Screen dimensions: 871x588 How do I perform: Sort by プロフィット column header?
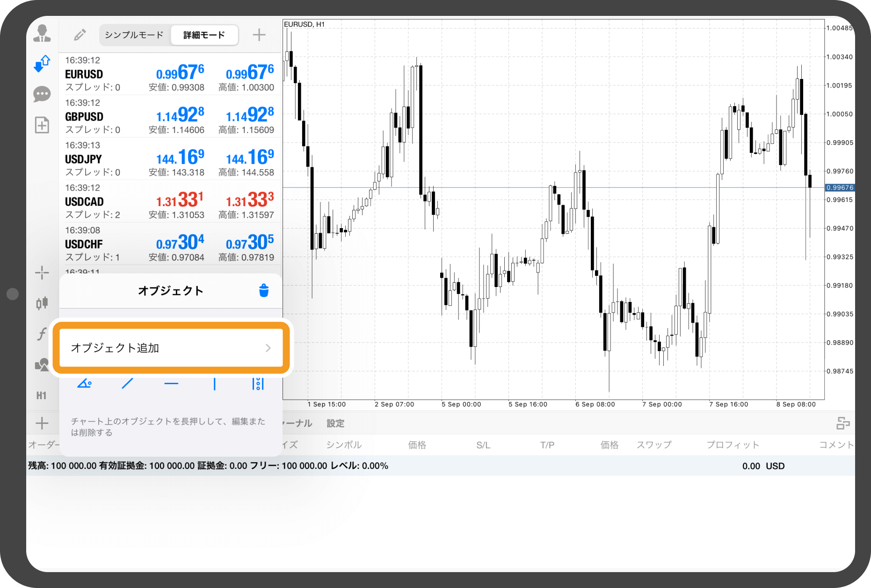pyautogui.click(x=733, y=445)
